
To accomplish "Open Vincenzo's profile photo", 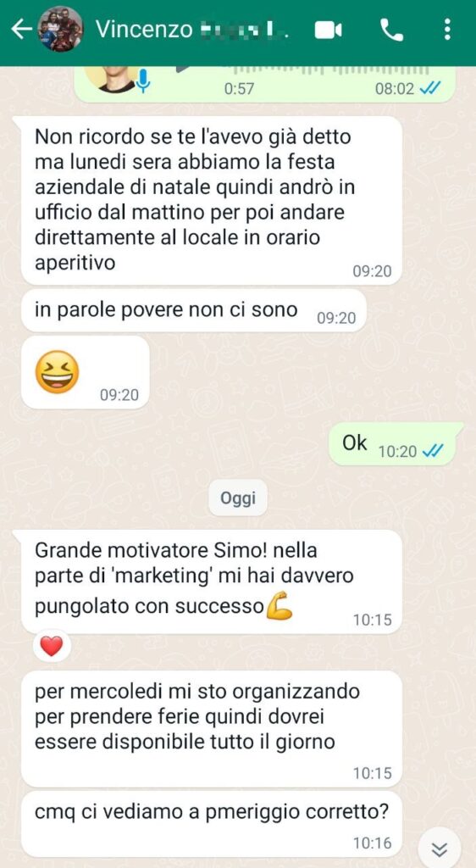I will point(60,30).
